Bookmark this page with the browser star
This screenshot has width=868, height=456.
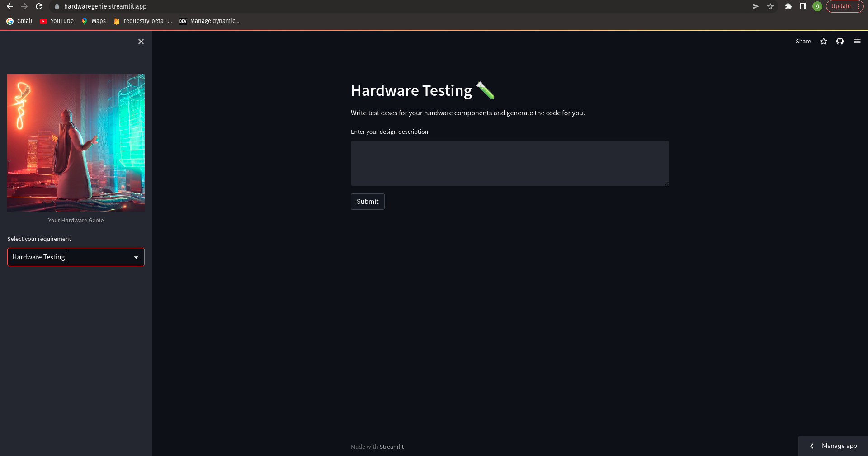pyautogui.click(x=770, y=6)
